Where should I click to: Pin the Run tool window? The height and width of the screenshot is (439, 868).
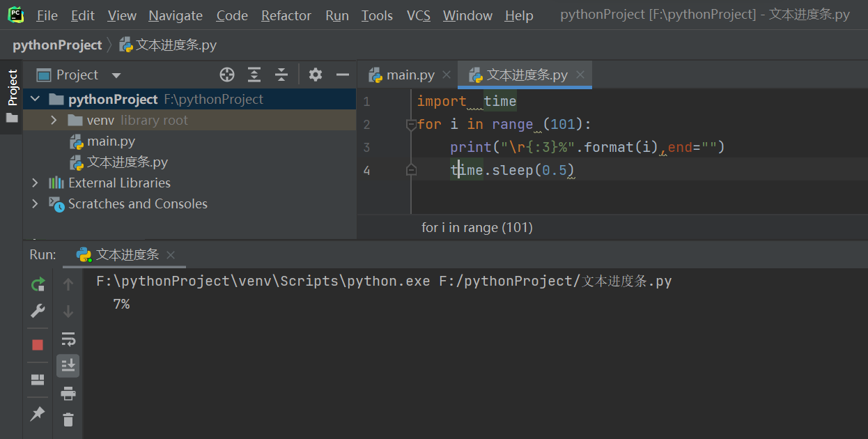tap(38, 414)
